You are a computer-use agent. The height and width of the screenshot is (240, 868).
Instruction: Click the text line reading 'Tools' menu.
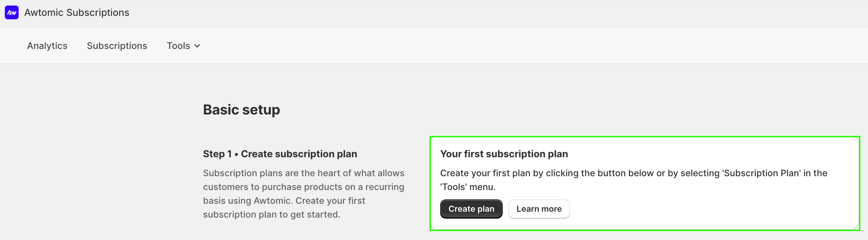[x=468, y=187]
